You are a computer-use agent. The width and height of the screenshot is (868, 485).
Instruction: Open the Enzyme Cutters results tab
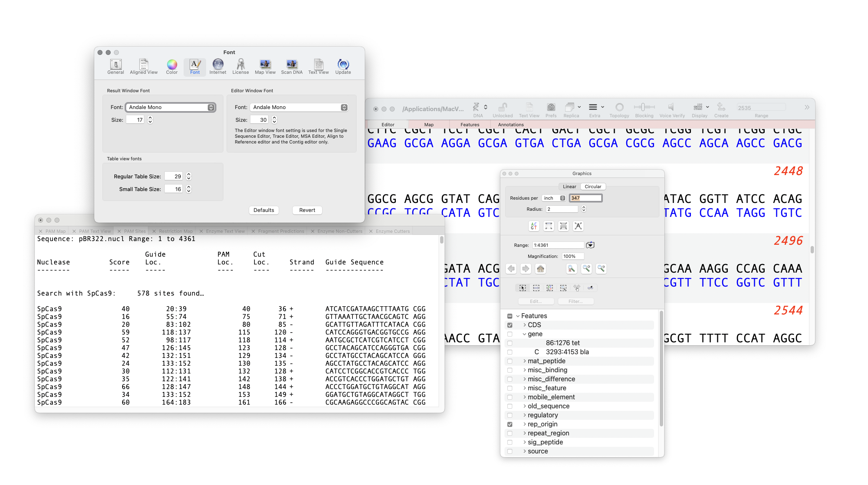(x=389, y=231)
